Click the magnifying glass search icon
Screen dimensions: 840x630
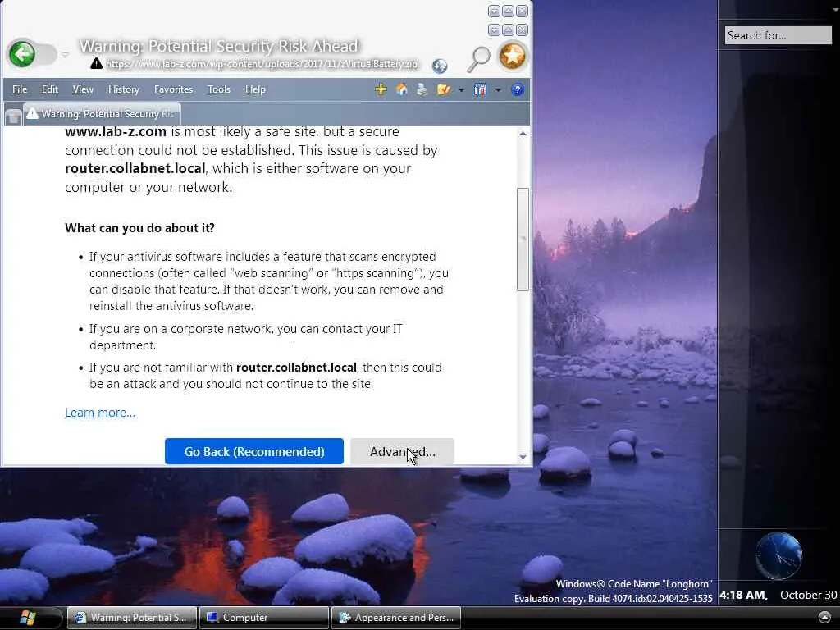click(x=478, y=58)
